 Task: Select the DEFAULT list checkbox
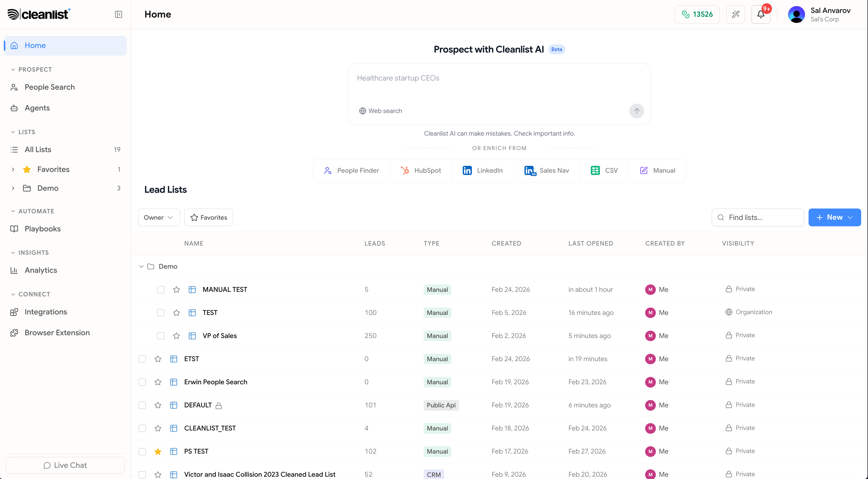(x=142, y=405)
